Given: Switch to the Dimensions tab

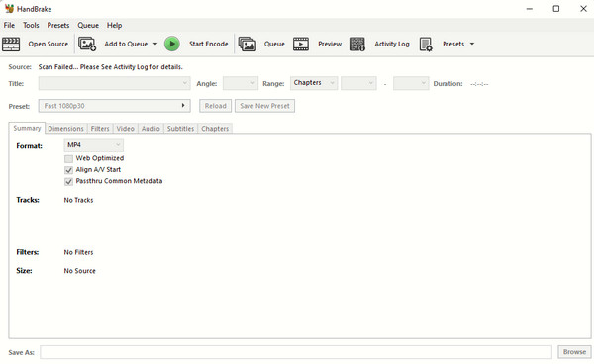Looking at the screenshot, I should (x=66, y=129).
